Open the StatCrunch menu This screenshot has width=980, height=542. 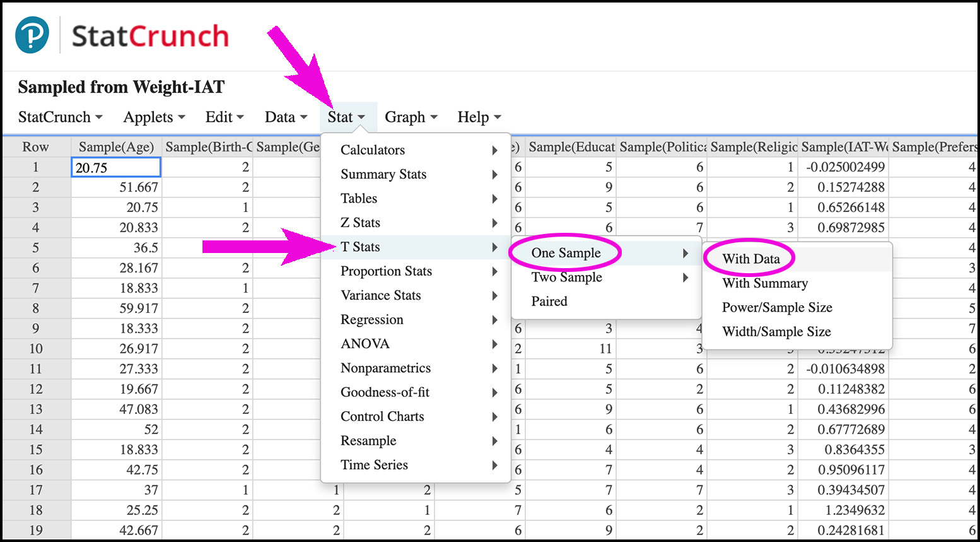tap(60, 117)
